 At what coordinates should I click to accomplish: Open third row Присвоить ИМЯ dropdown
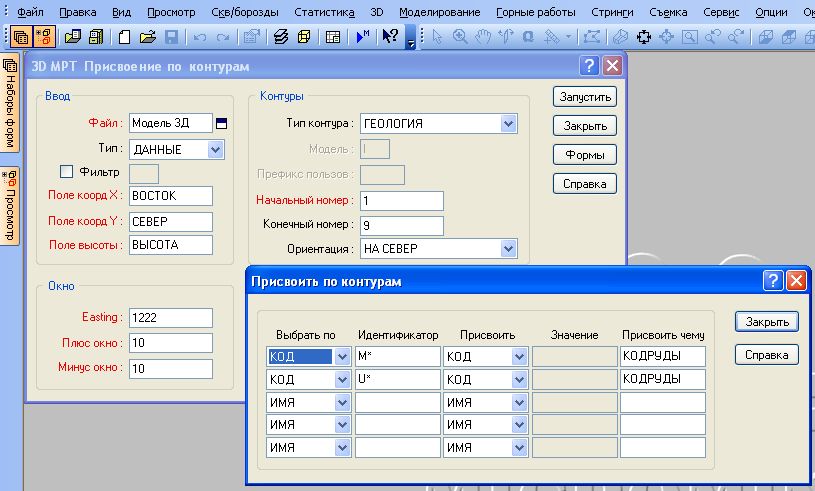tap(519, 403)
